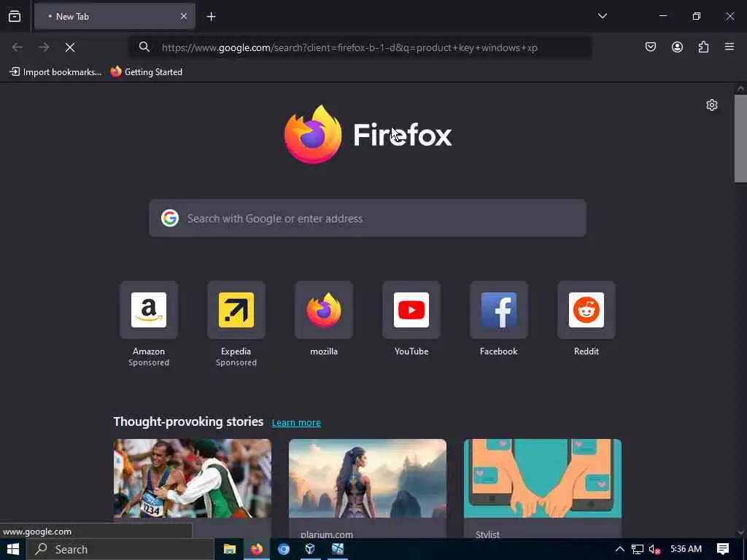Image resolution: width=747 pixels, height=560 pixels.
Task: Open the Firefox View icon
Action: point(15,16)
